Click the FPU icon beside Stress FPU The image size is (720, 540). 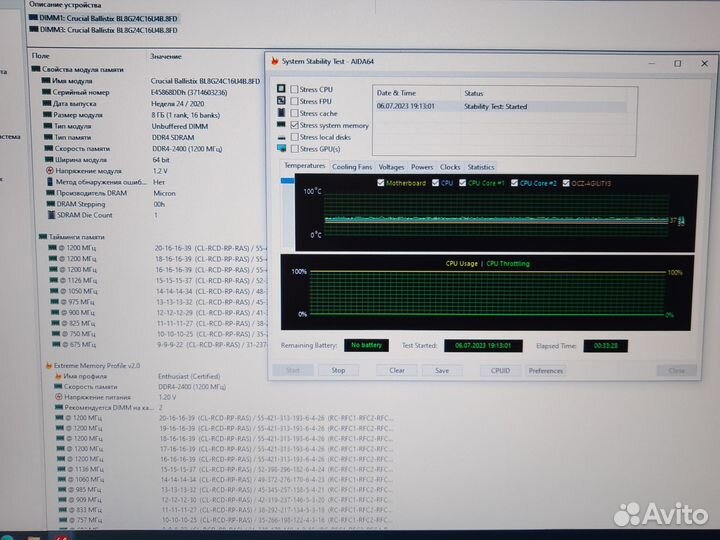pos(281,100)
